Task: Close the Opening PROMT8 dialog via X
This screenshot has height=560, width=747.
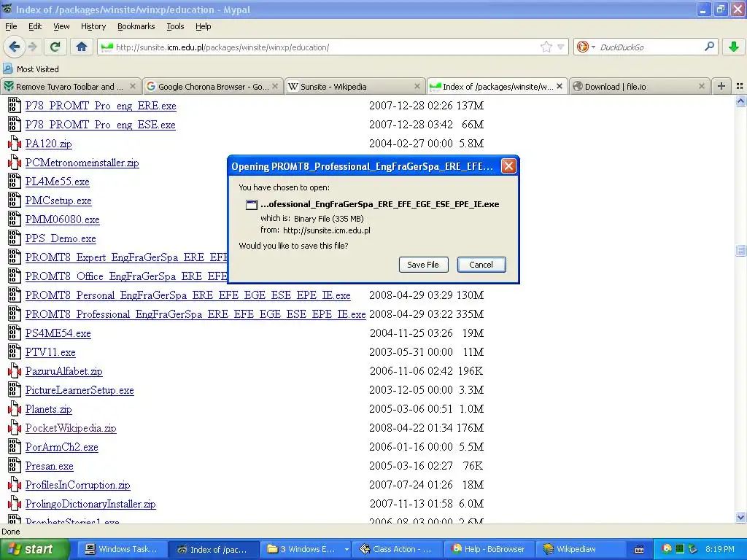Action: (x=508, y=166)
